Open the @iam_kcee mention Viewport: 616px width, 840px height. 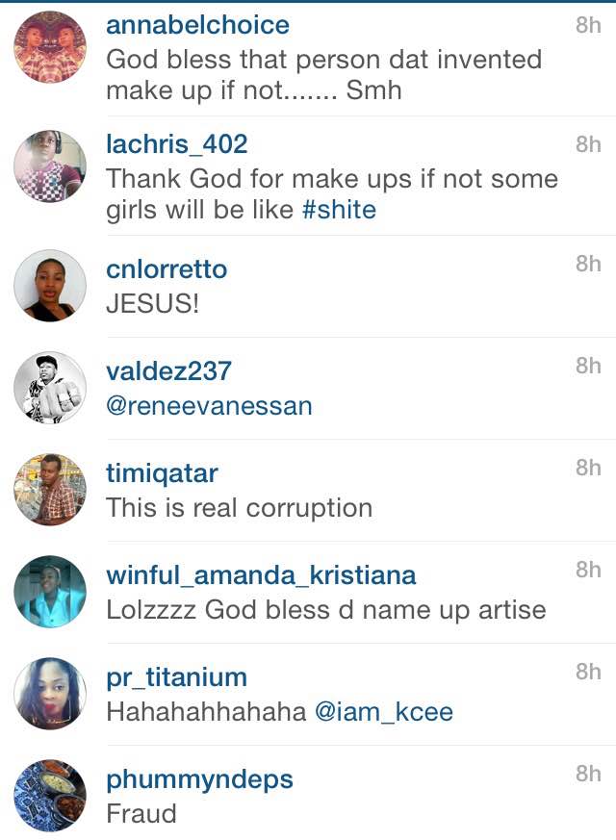tap(384, 712)
